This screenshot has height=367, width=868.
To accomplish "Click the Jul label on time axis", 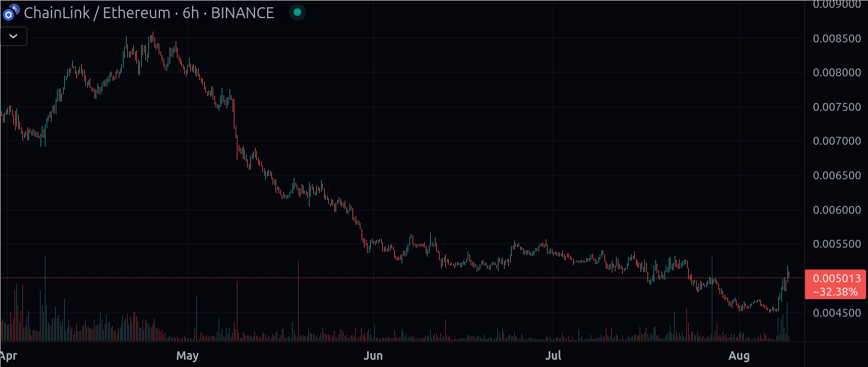I will (x=553, y=355).
